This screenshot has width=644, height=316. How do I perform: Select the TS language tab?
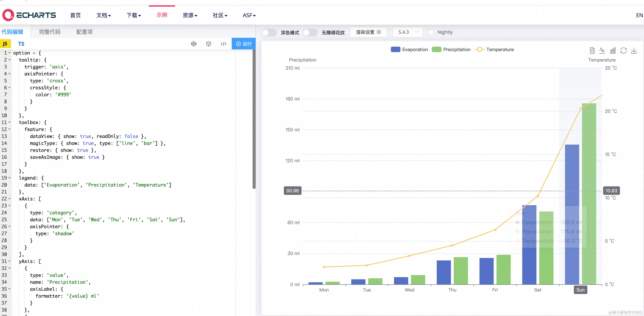point(21,44)
